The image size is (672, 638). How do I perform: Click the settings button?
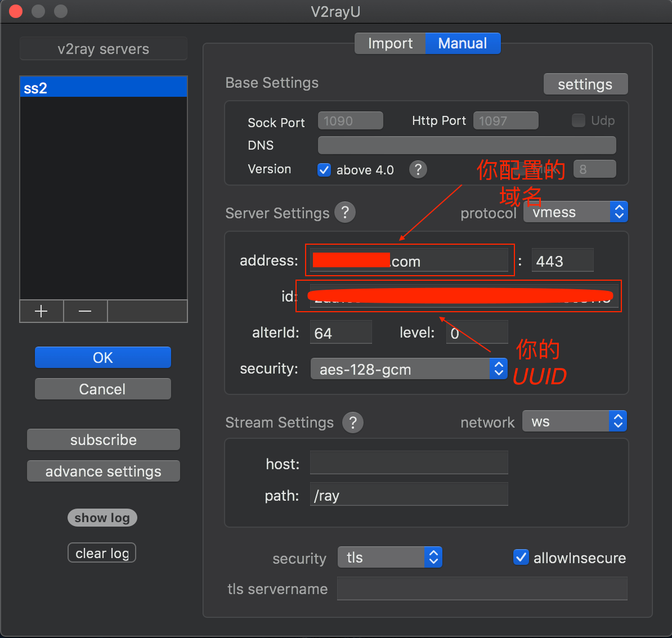[585, 84]
